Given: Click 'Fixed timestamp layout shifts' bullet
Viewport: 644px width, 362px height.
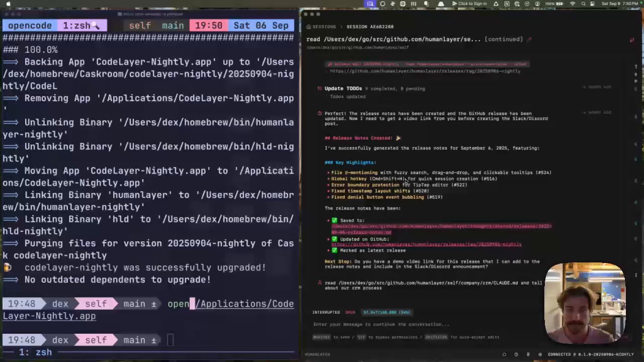Looking at the screenshot, I should coord(380,191).
